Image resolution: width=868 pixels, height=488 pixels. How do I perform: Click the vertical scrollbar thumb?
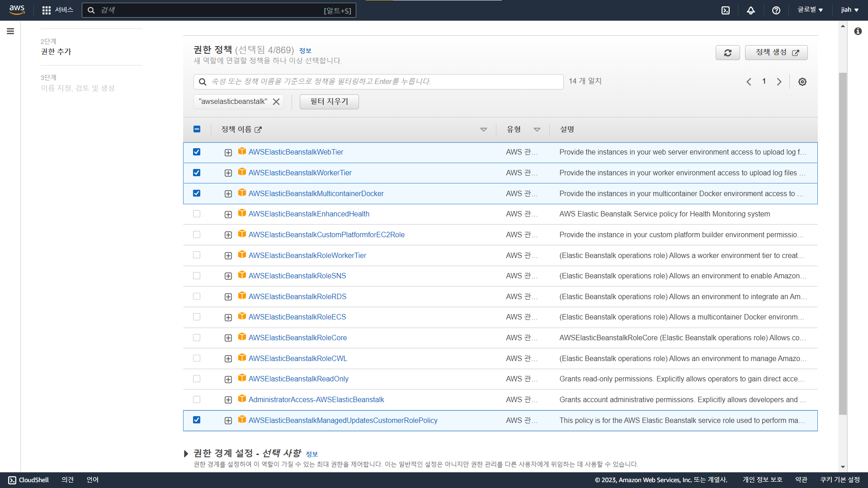pos(843,244)
